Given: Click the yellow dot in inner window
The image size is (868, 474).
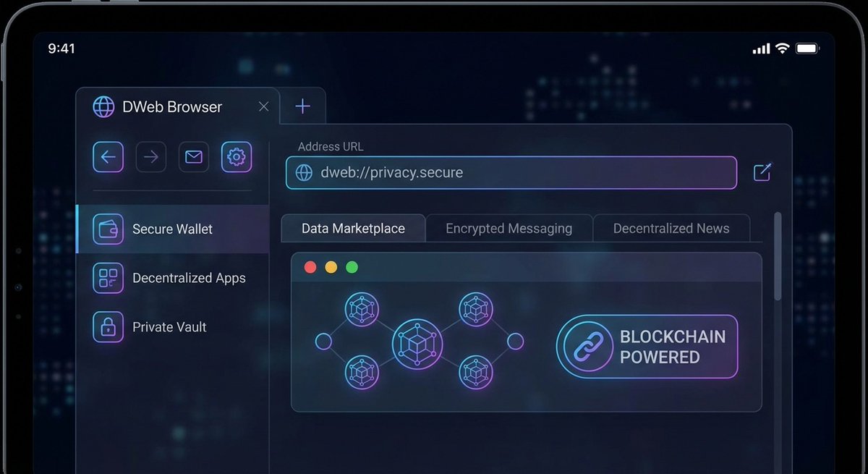Looking at the screenshot, I should pos(331,268).
